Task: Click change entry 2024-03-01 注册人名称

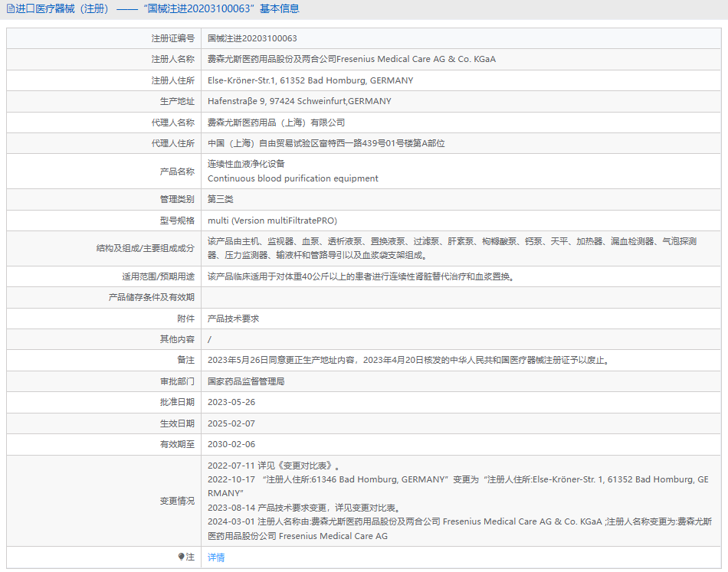Action: pyautogui.click(x=460, y=529)
